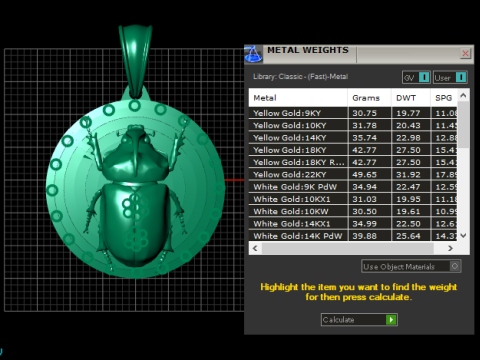Select the Yellow Gold:18KY R... row

[x=353, y=162]
